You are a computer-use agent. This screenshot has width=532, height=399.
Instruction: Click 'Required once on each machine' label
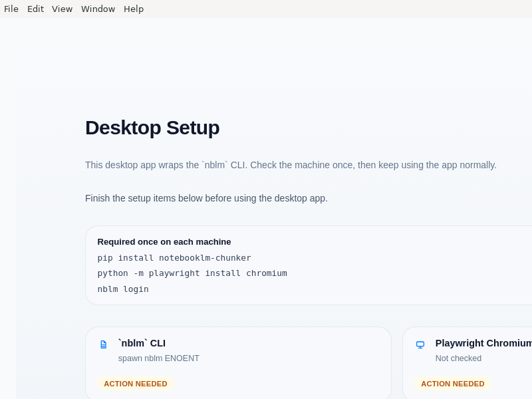(x=164, y=241)
